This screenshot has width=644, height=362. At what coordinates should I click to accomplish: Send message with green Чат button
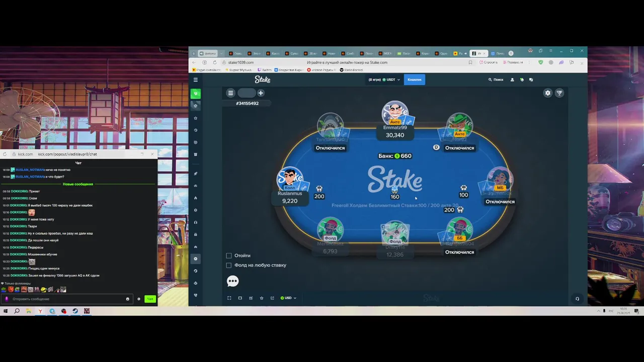coord(149,299)
